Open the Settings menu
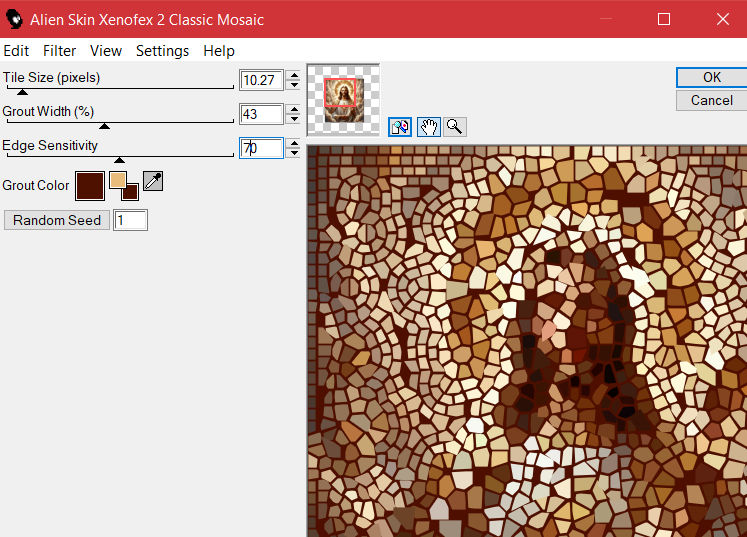This screenshot has width=747, height=537. 162,51
